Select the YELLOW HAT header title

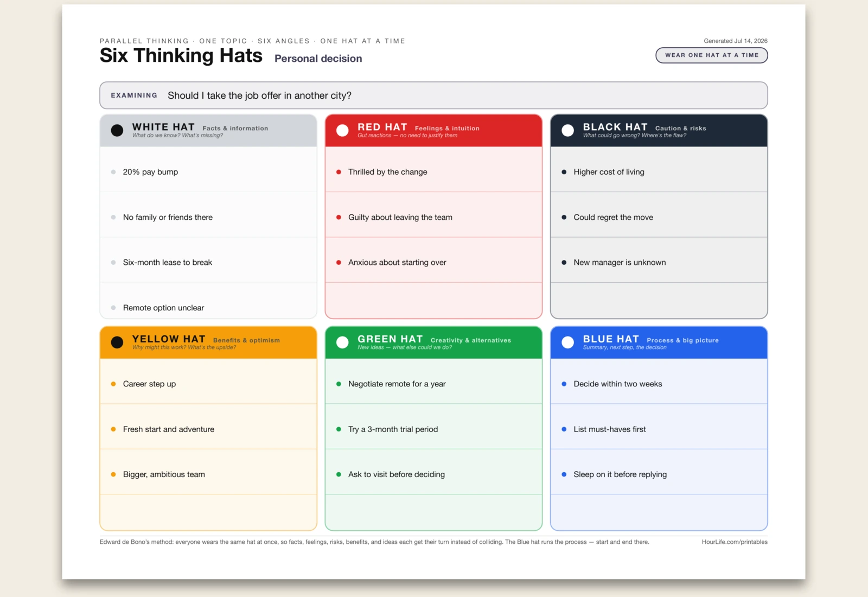pyautogui.click(x=169, y=339)
